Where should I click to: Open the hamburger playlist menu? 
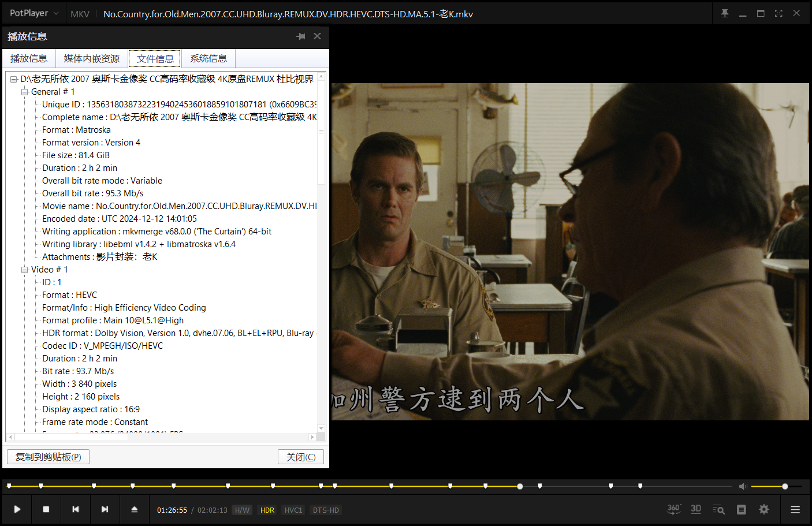795,509
